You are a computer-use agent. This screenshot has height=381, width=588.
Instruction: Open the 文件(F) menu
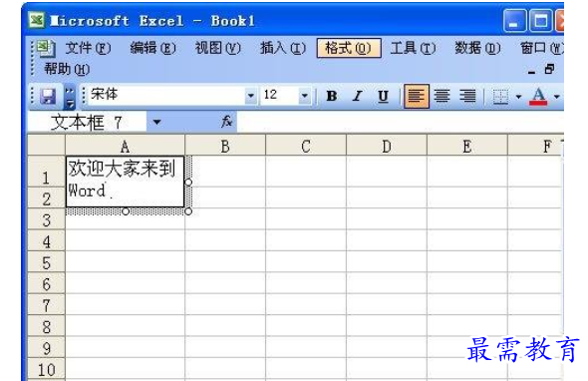pos(88,48)
